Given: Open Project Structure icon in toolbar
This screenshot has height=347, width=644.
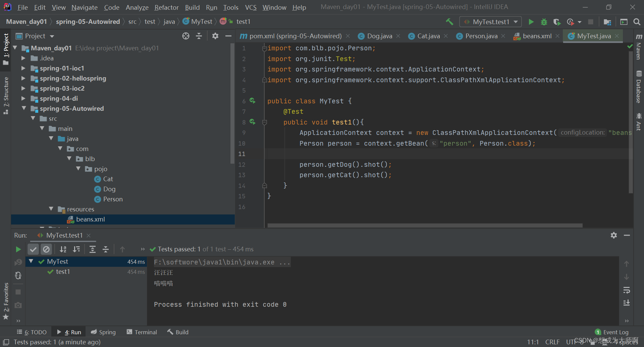Looking at the screenshot, I should point(607,22).
